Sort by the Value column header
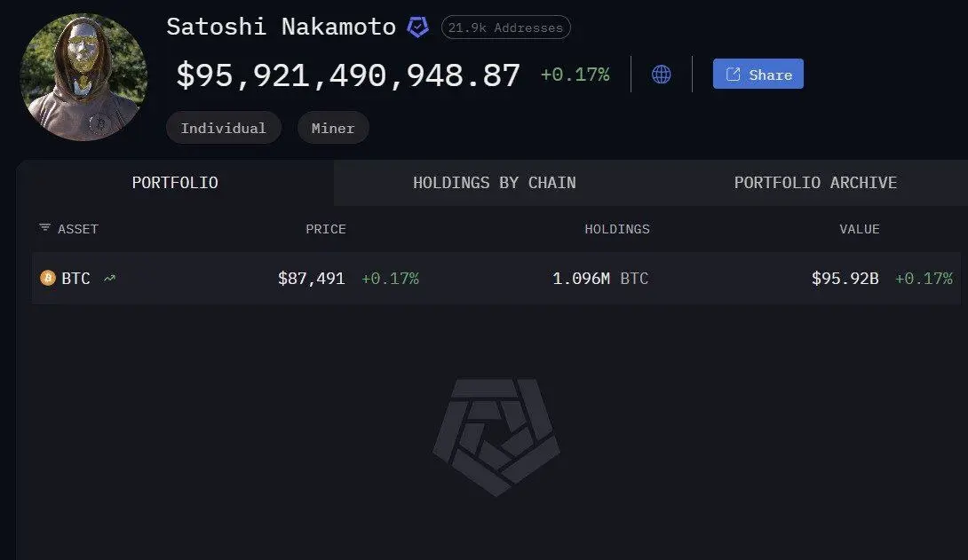The image size is (968, 560). 860,229
